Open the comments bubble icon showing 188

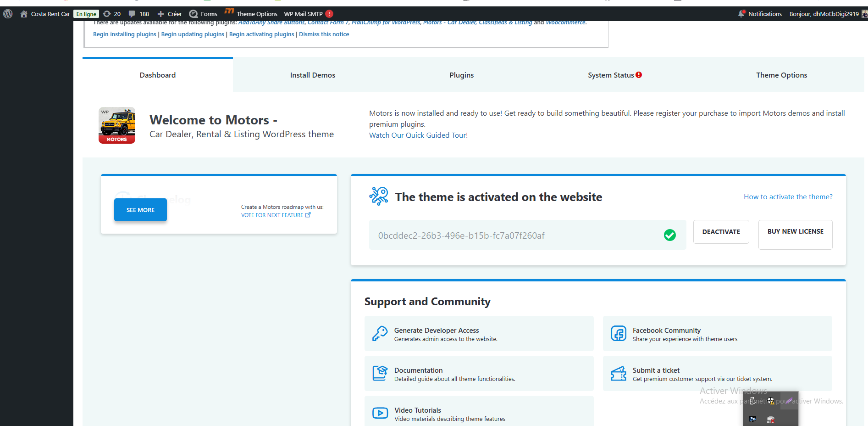[132, 14]
